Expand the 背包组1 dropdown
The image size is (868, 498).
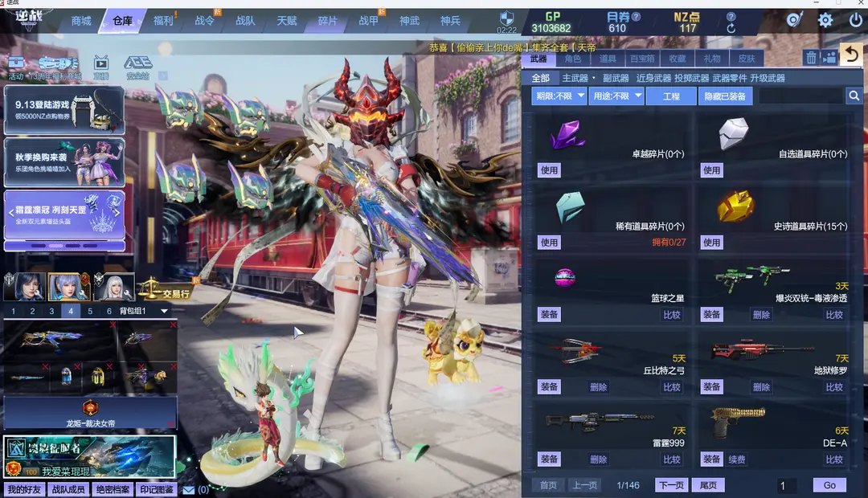click(x=165, y=311)
